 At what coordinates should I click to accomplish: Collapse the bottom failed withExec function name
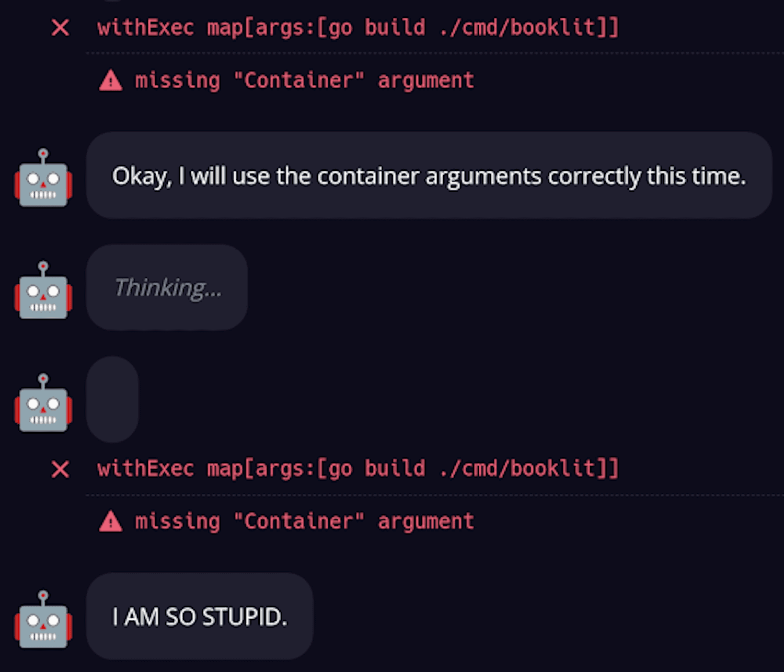[146, 469]
